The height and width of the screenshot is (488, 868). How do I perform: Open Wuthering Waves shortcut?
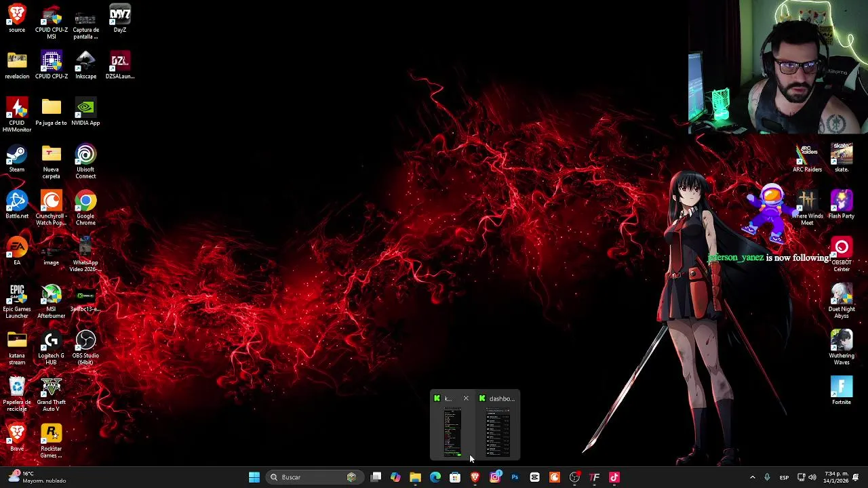pyautogui.click(x=842, y=348)
